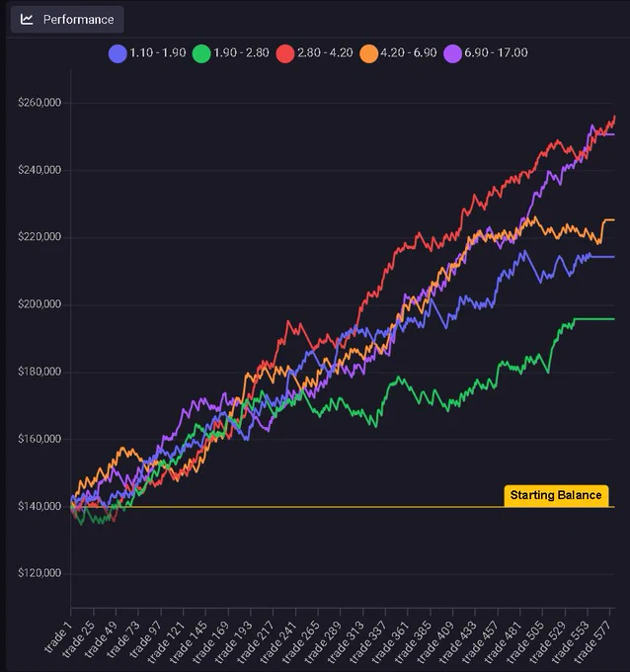This screenshot has width=630, height=672.
Task: Click the trade 97 x-axis label
Action: coord(145,639)
